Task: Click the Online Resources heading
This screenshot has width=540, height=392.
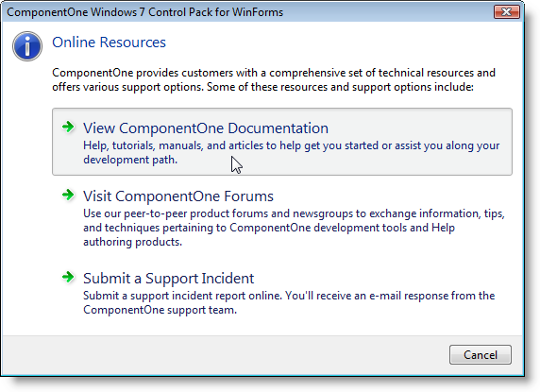Action: pyautogui.click(x=109, y=43)
